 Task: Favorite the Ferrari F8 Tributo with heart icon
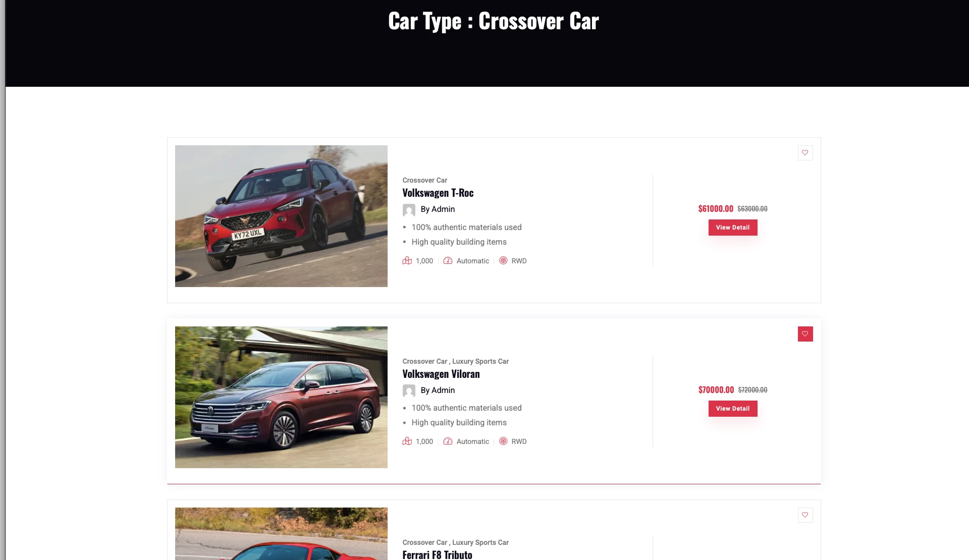click(x=805, y=515)
